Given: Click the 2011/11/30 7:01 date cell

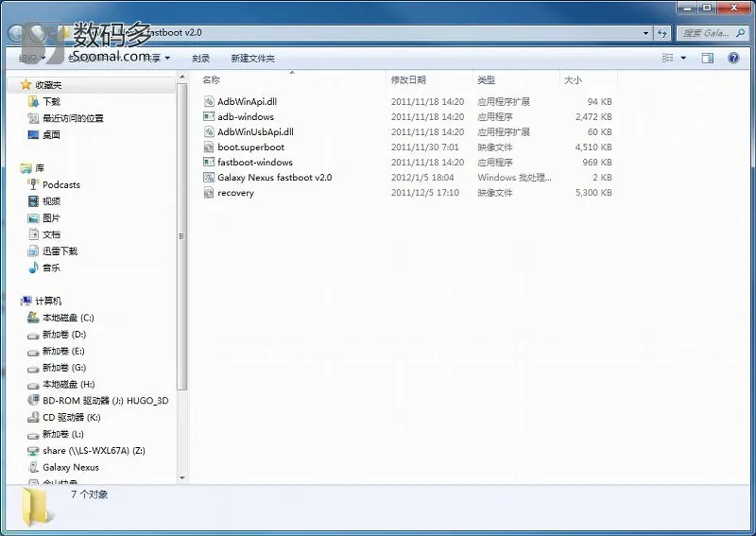Looking at the screenshot, I should point(424,147).
